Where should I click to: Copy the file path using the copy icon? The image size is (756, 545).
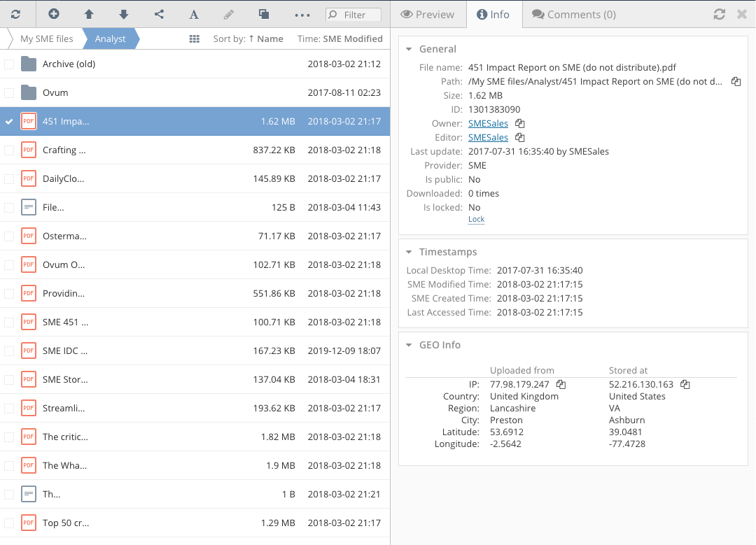coord(736,82)
